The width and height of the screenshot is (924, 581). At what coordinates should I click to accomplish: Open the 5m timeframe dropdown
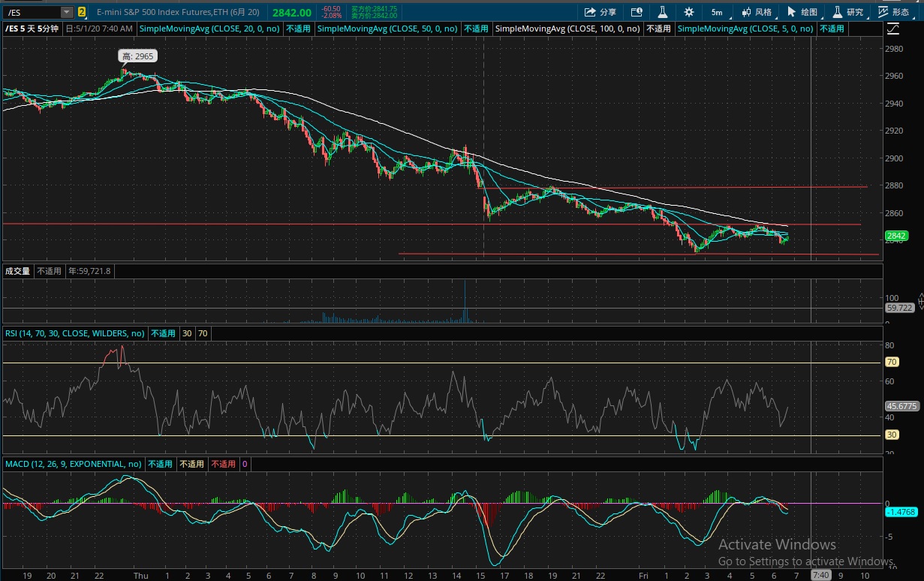[717, 12]
